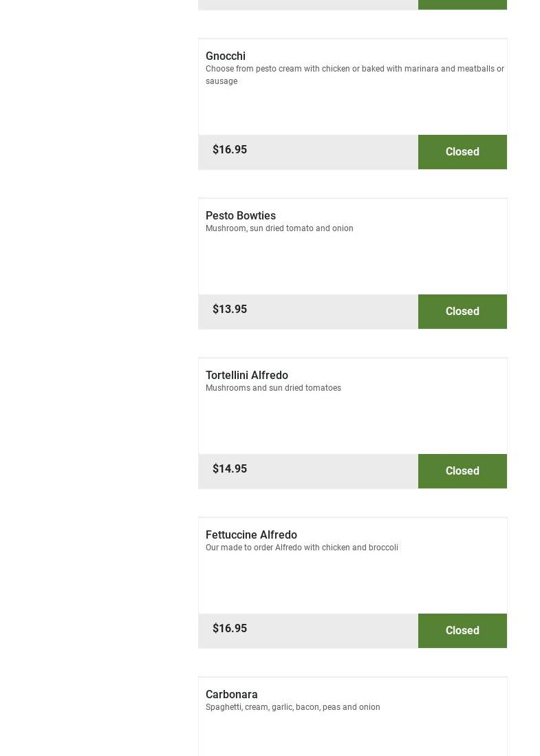
Task: Open the Gnocchi menu item title
Action: (226, 56)
